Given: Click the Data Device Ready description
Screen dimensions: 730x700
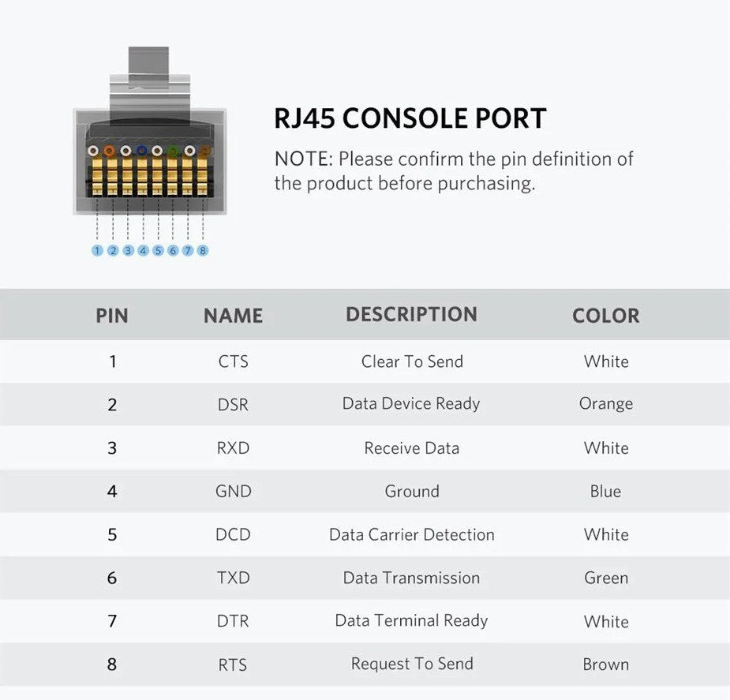Looking at the screenshot, I should point(411,403).
